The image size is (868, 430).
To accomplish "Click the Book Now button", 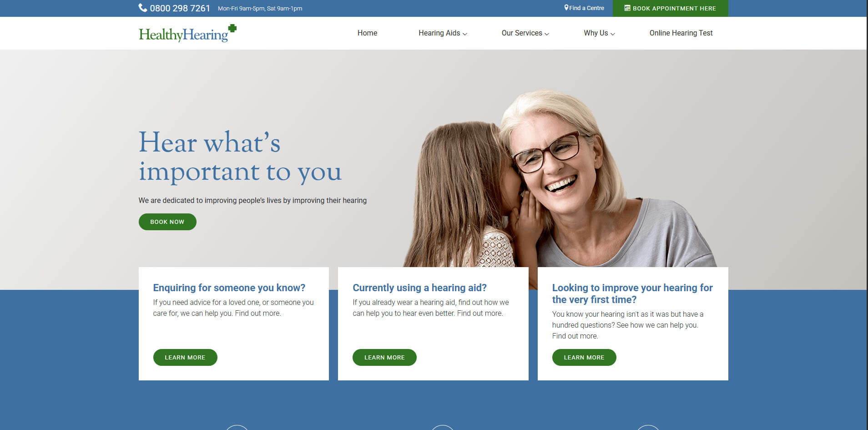I will tap(167, 222).
